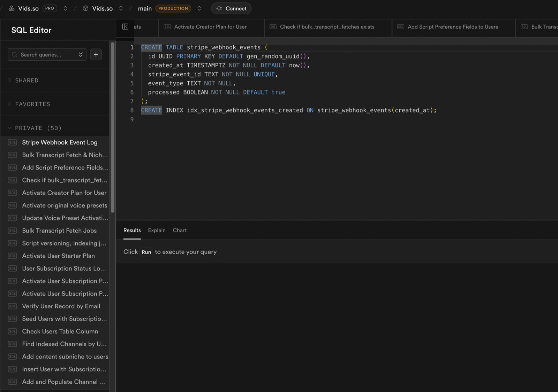Click SQL icon on Add Script Preference Fields tab

401,27
